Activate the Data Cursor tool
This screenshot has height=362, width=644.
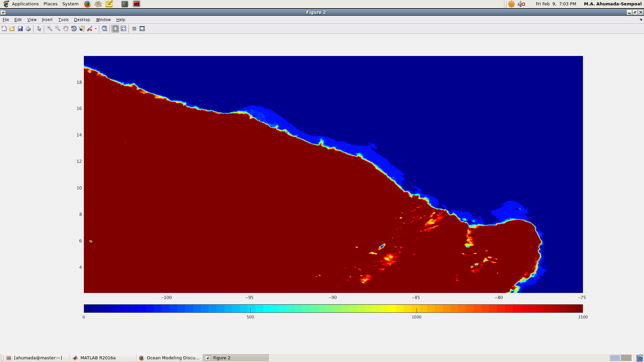[x=82, y=29]
